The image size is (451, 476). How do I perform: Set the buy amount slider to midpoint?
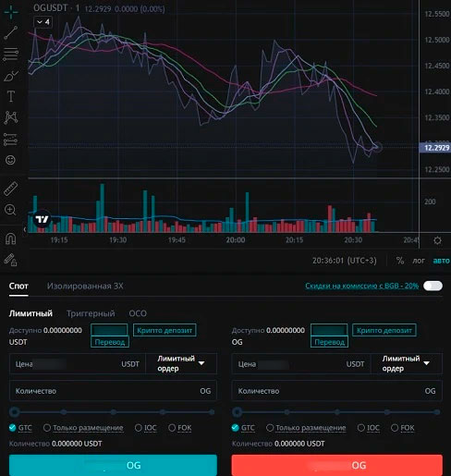pos(114,412)
